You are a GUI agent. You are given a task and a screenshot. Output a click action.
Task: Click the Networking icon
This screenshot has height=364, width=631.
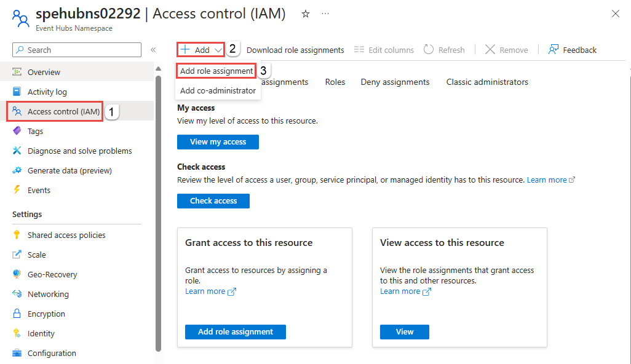(17, 294)
